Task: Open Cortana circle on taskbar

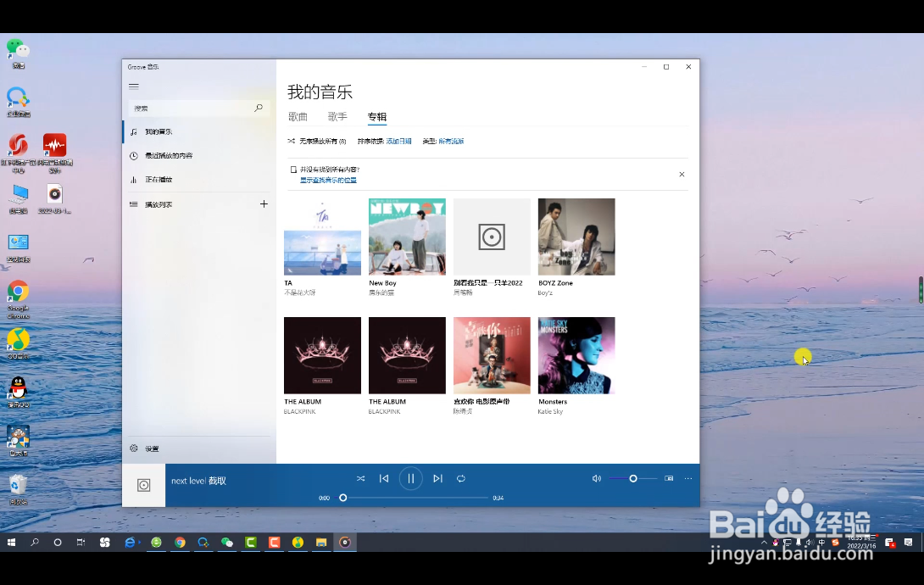Action: click(57, 543)
